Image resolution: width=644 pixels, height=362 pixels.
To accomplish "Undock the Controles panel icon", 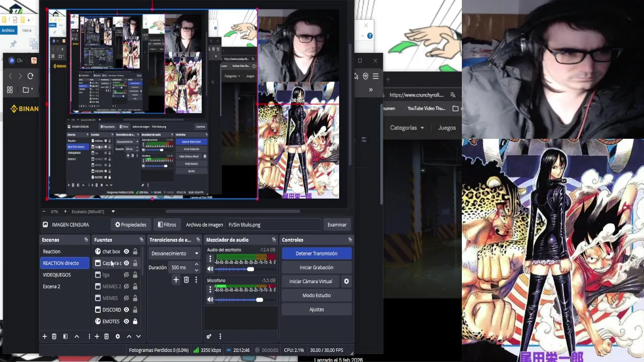I will pyautogui.click(x=350, y=240).
